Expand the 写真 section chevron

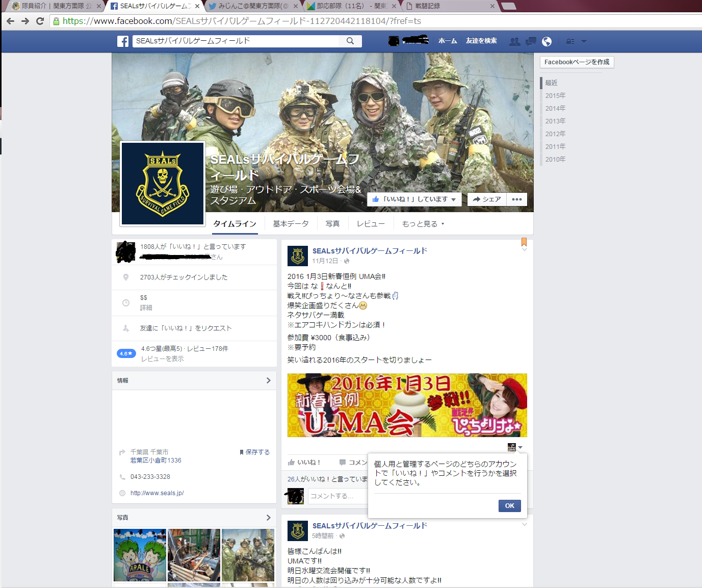[269, 518]
